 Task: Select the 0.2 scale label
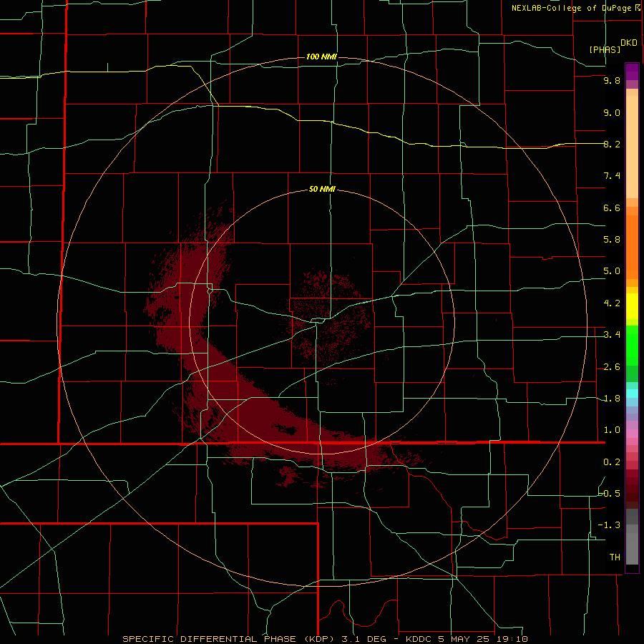click(x=612, y=462)
